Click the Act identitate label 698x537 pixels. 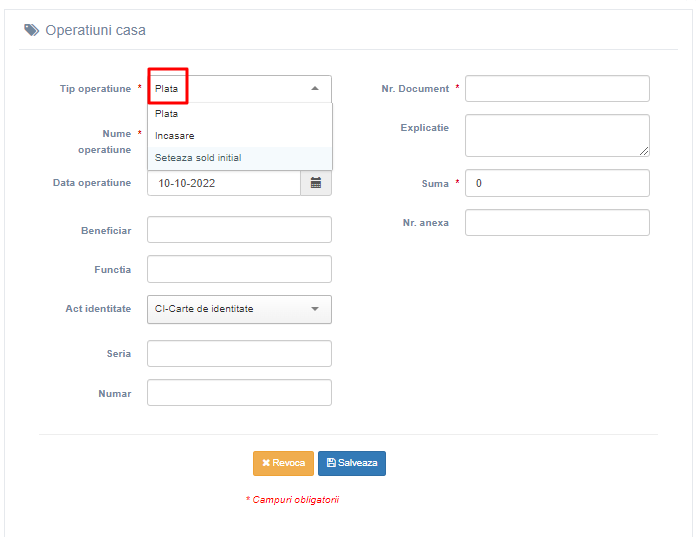[x=98, y=309]
